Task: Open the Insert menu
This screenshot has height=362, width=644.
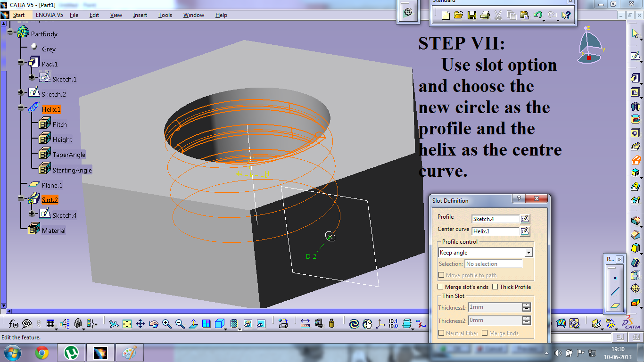Action: click(140, 15)
